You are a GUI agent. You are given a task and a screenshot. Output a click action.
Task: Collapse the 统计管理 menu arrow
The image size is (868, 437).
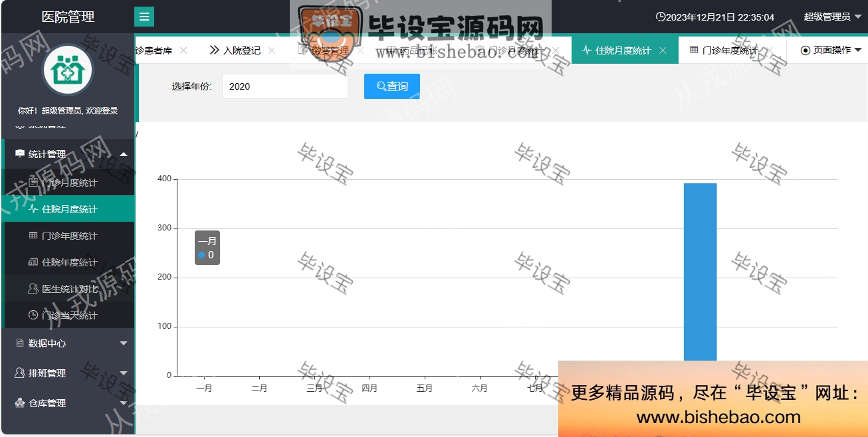click(x=124, y=154)
